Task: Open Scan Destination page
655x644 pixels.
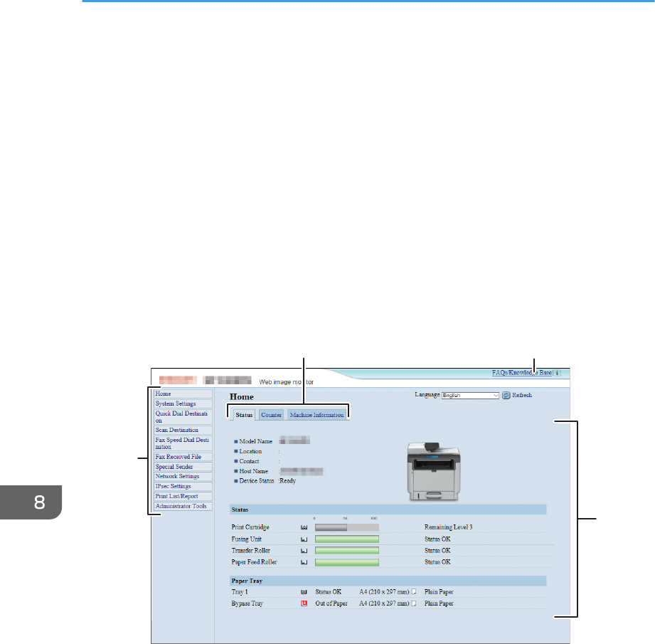Action: pyautogui.click(x=183, y=430)
